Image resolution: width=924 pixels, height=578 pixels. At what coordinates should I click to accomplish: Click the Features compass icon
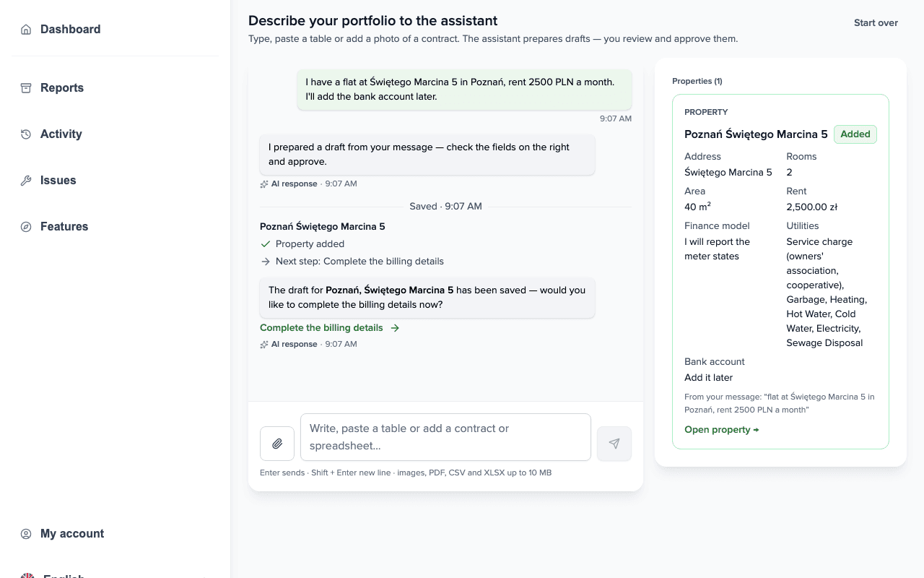[x=26, y=227]
